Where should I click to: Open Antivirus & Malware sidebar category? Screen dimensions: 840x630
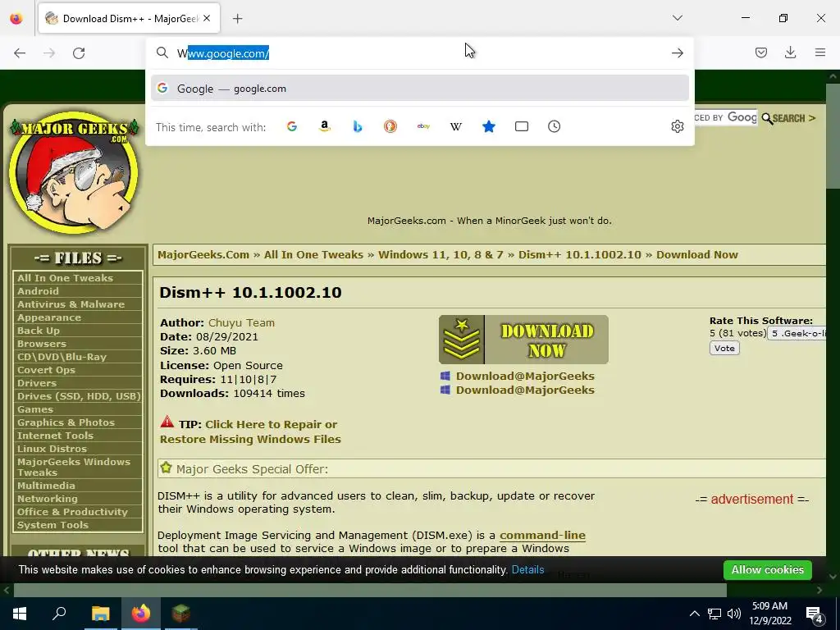pyautogui.click(x=71, y=304)
